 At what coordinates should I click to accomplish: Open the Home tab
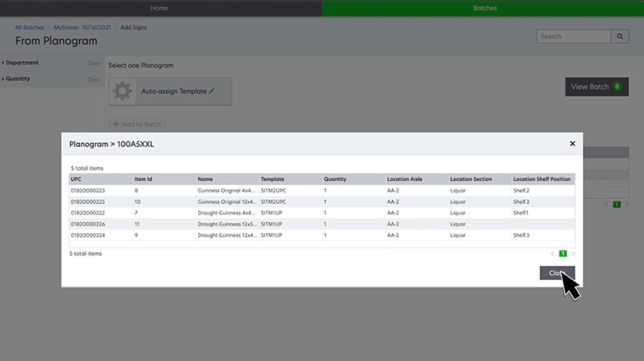click(159, 8)
